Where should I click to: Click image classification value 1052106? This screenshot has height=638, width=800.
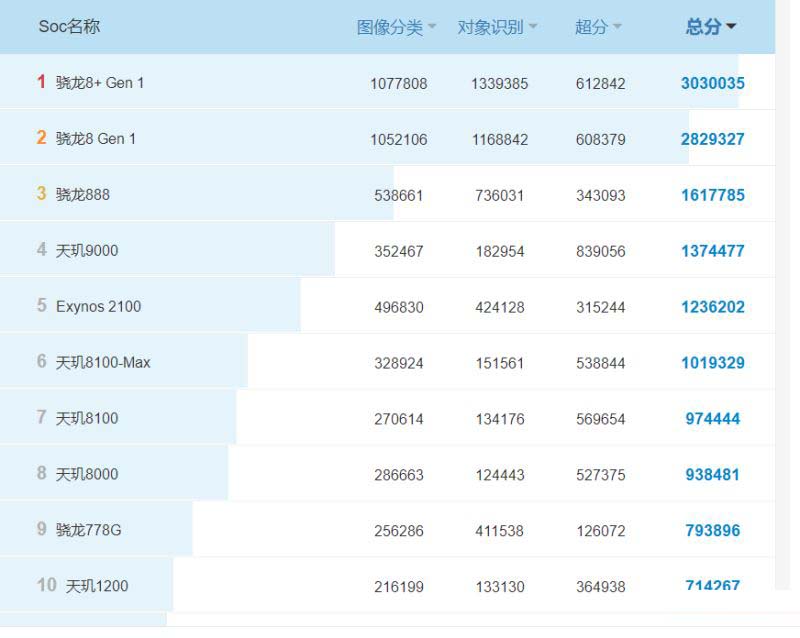point(398,139)
